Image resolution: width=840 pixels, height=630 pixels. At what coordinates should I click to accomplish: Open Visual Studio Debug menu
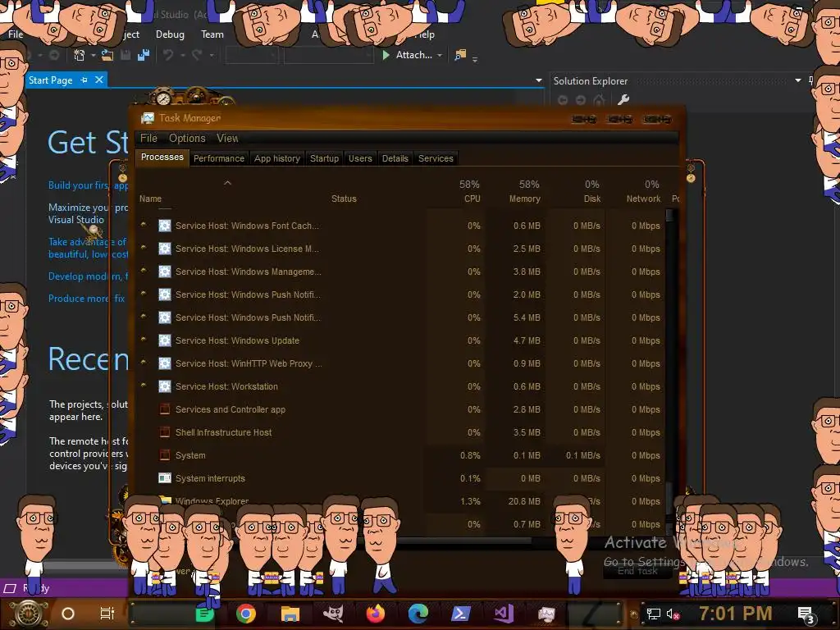pos(170,34)
